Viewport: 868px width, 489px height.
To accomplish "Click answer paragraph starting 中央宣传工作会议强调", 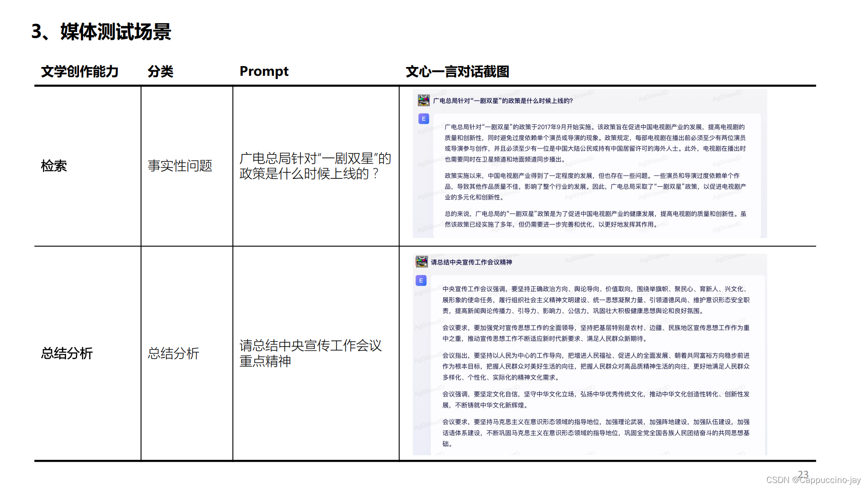I will tap(596, 300).
